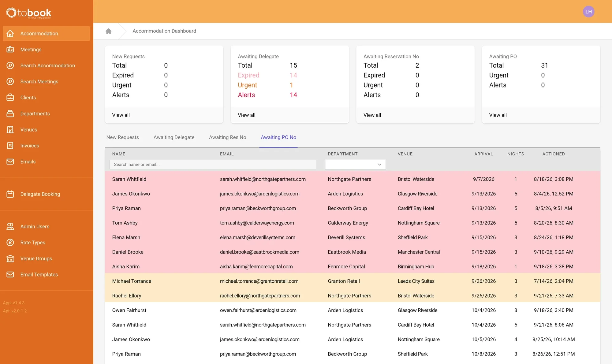This screenshot has width=612, height=364.
Task: Click the Search name or email field
Action: [213, 164]
